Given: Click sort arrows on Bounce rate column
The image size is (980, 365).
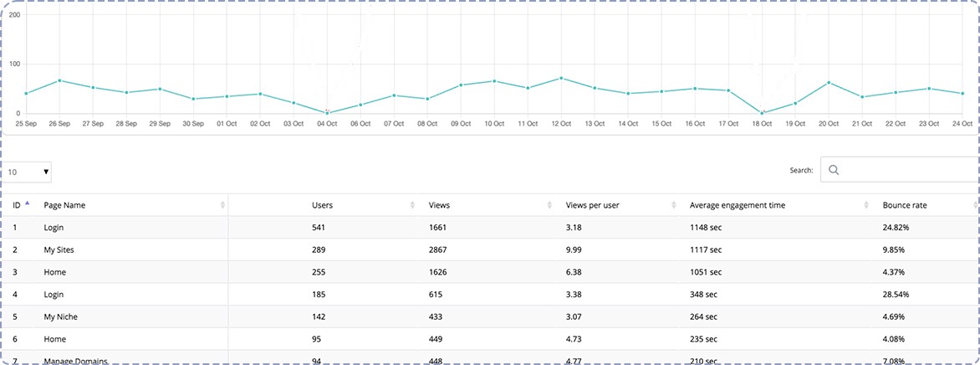Looking at the screenshot, I should (975, 205).
